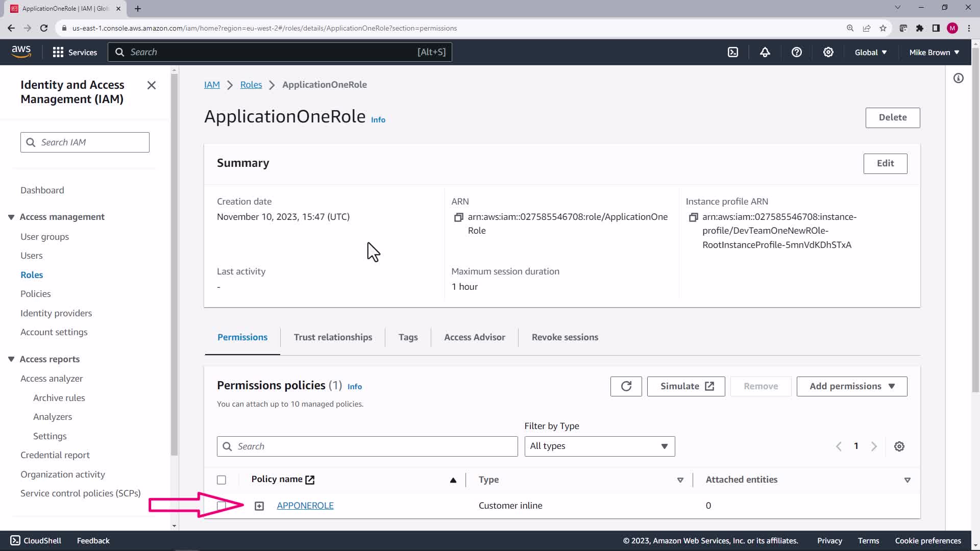Collapse the Access management section
The image size is (980, 551).
[11, 217]
